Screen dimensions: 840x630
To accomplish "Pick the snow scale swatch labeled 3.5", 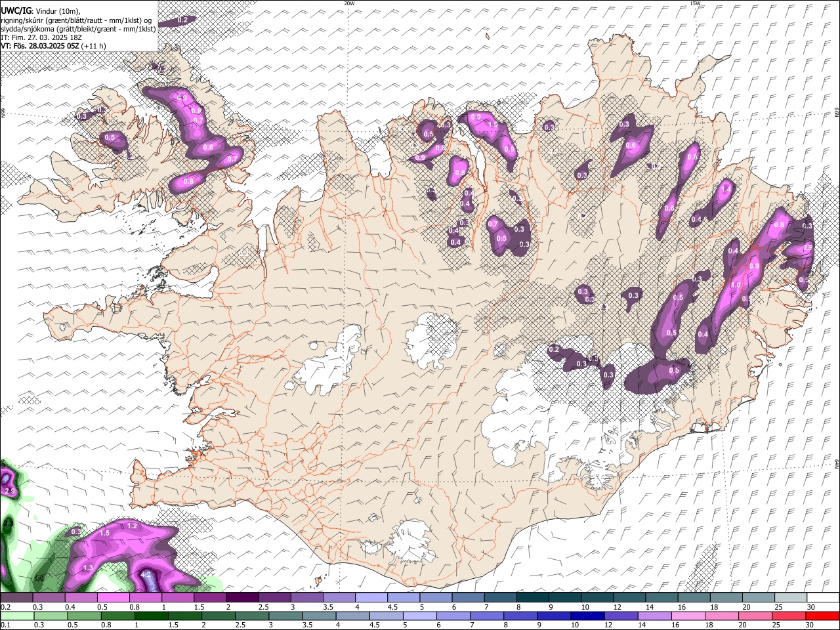I will coord(339,598).
